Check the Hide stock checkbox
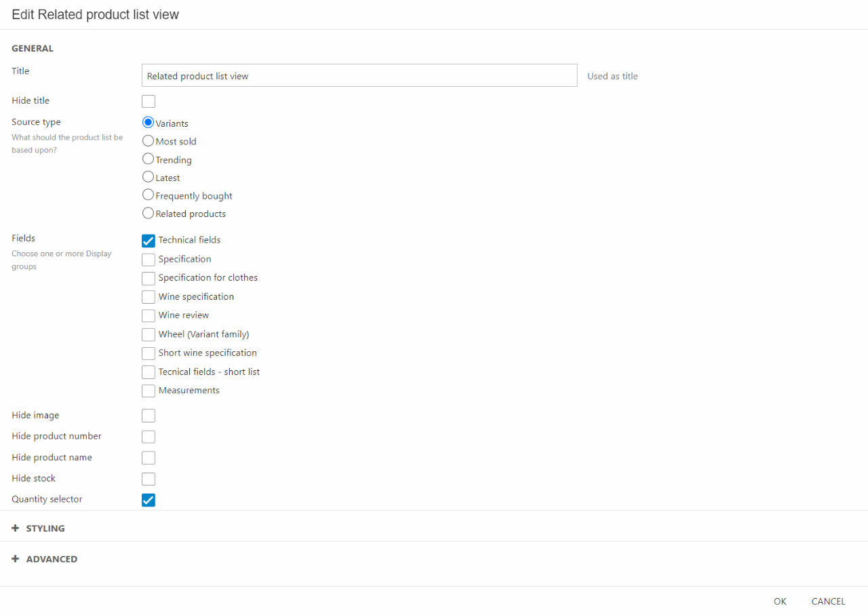 click(149, 479)
